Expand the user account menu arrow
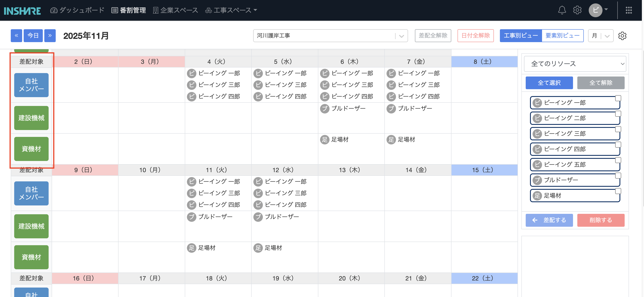The image size is (644, 297). point(606,9)
